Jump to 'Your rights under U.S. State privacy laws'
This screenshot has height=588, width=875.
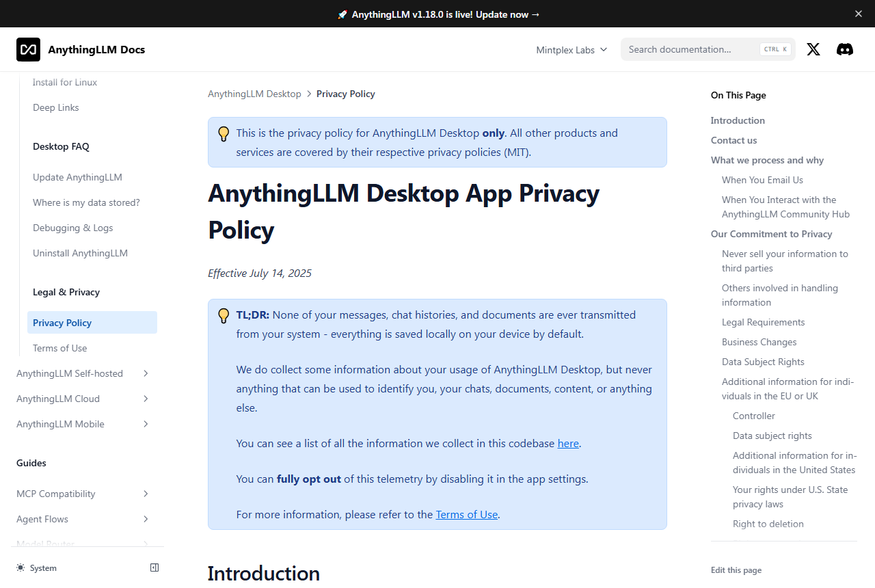[x=790, y=497]
